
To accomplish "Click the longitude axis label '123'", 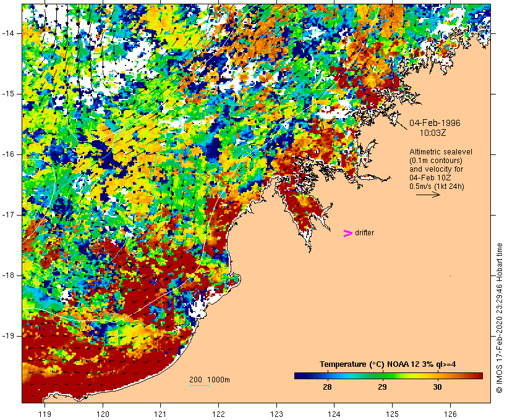I will click(276, 414).
